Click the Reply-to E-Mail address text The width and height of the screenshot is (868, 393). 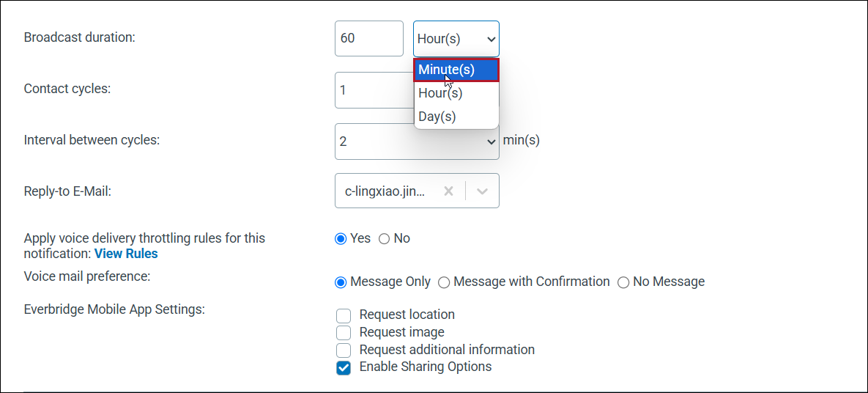385,191
